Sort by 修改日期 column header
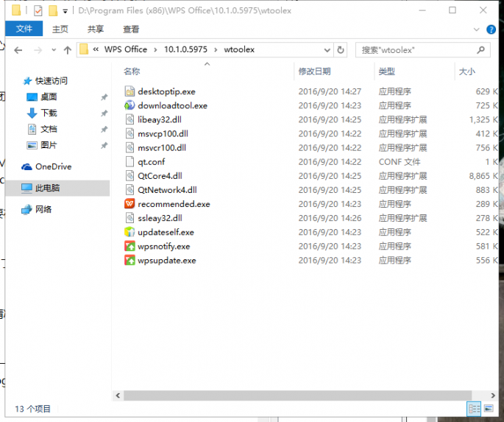This screenshot has width=504, height=422. pos(314,71)
